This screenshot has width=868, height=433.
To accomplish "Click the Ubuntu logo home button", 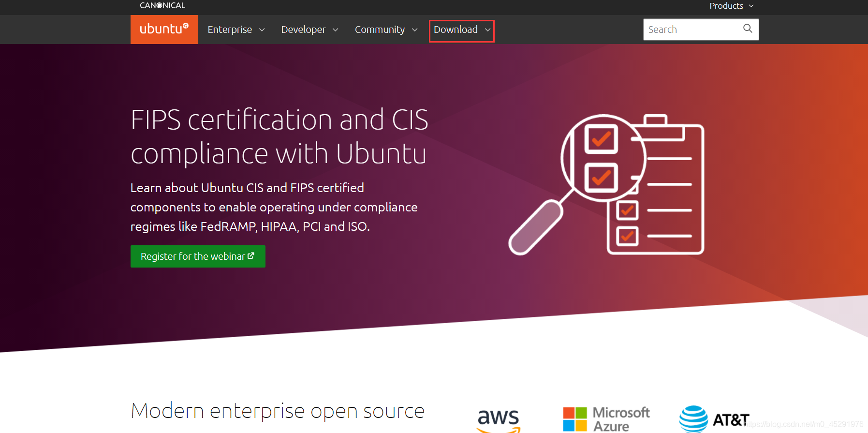I will pyautogui.click(x=164, y=29).
